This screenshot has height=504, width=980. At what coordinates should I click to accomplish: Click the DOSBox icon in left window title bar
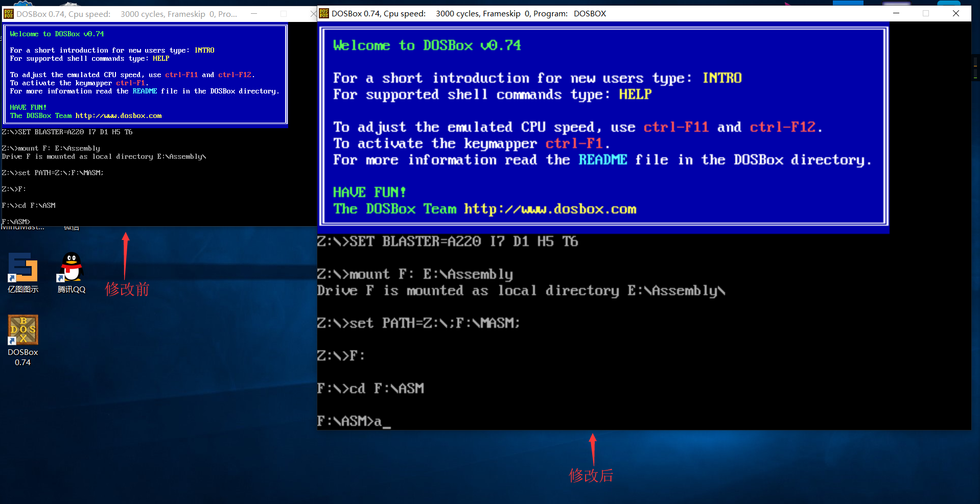(8, 14)
